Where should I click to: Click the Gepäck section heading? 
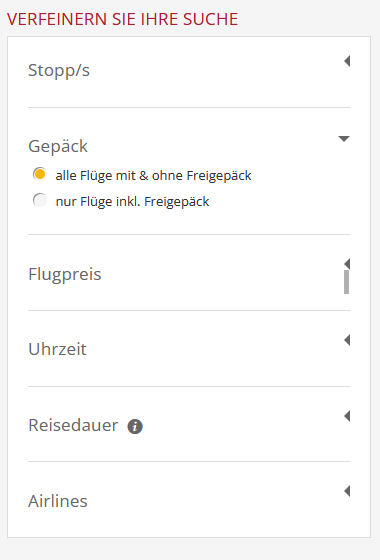58,146
